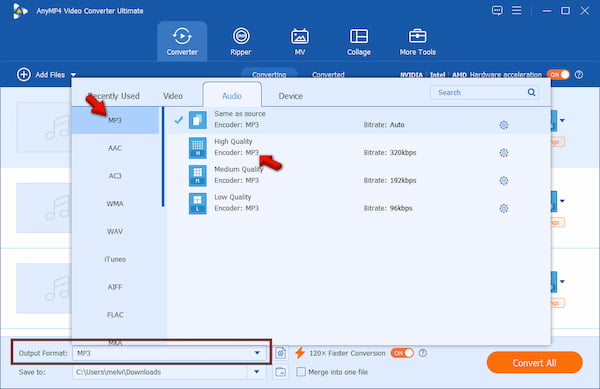Toggle 120x Faster Conversion switch
The height and width of the screenshot is (389, 600).
(402, 353)
